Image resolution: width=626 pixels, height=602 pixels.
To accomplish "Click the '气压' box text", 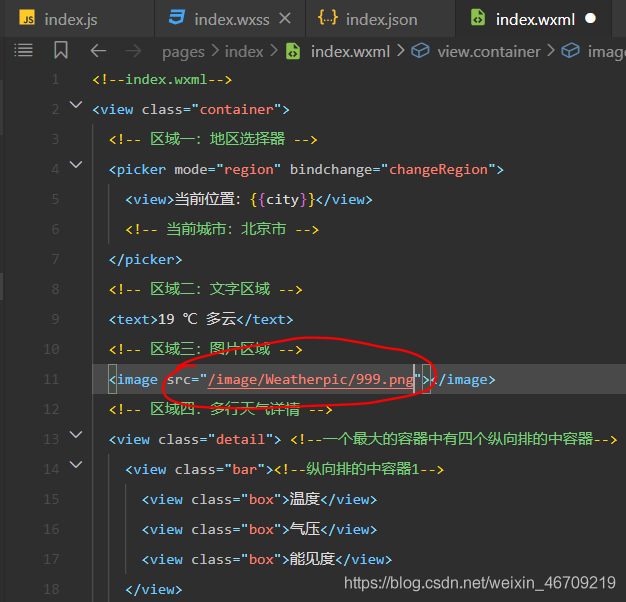I will (x=305, y=529).
